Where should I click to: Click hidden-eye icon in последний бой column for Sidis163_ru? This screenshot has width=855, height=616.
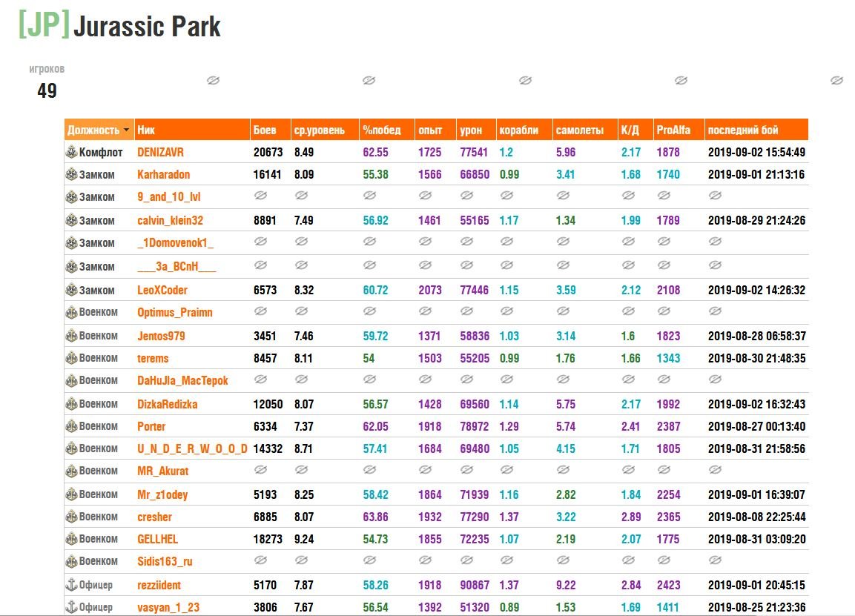715,560
